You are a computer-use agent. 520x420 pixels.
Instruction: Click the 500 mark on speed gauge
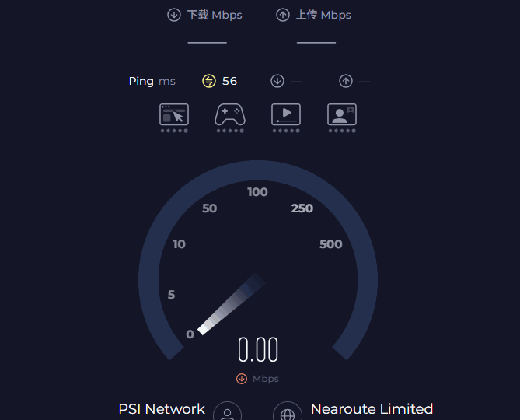[330, 244]
